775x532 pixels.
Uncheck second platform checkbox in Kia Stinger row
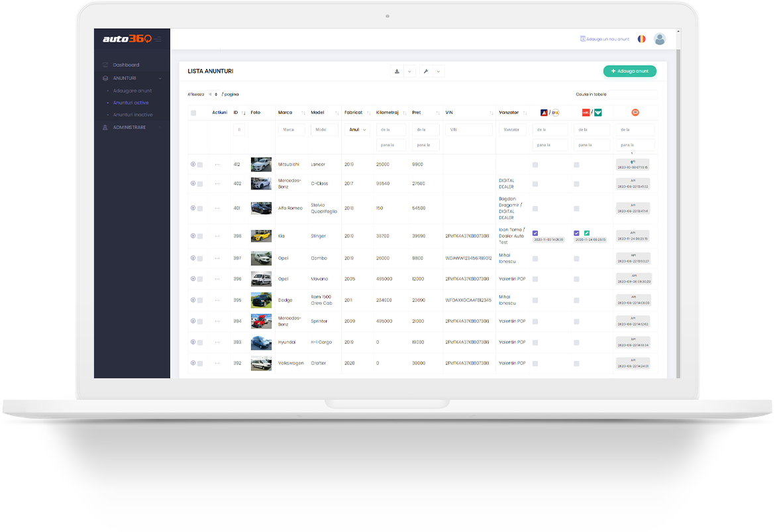pyautogui.click(x=576, y=233)
